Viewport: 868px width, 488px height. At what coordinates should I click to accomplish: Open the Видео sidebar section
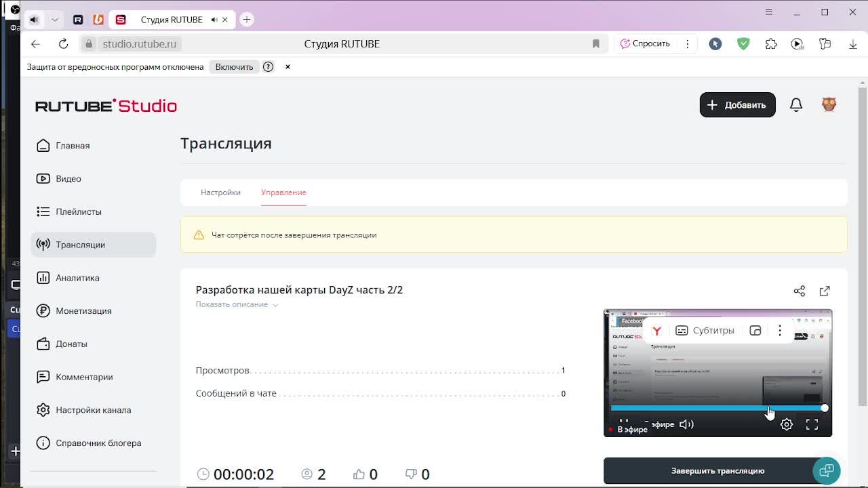59,179
